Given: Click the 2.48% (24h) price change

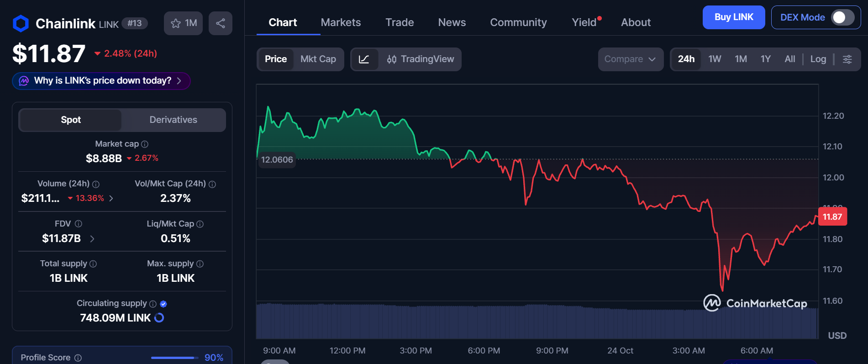Looking at the screenshot, I should point(126,53).
